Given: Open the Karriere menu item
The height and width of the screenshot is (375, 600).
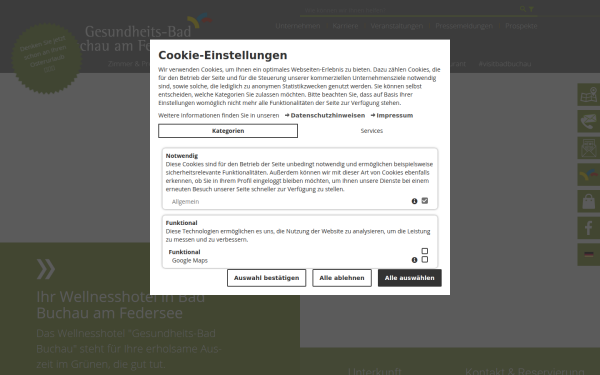Looking at the screenshot, I should pos(345,26).
